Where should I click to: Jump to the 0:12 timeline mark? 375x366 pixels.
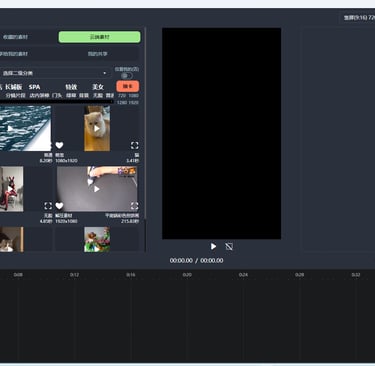[74, 275]
